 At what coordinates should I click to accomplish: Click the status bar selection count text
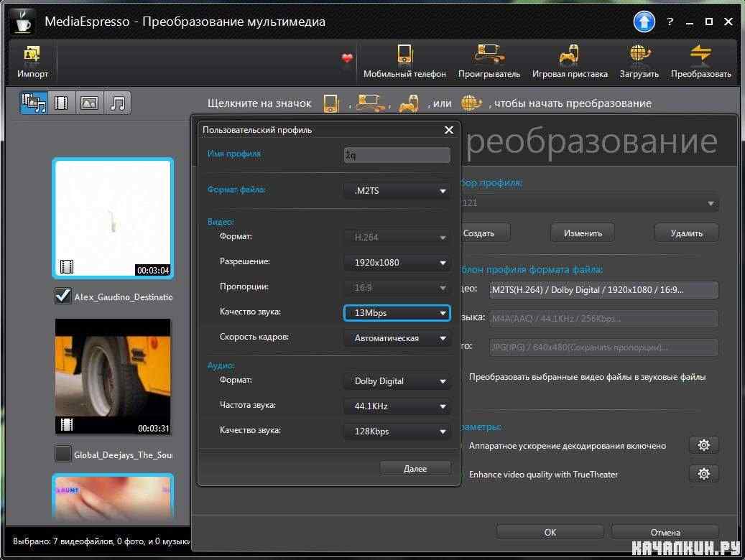(x=101, y=541)
